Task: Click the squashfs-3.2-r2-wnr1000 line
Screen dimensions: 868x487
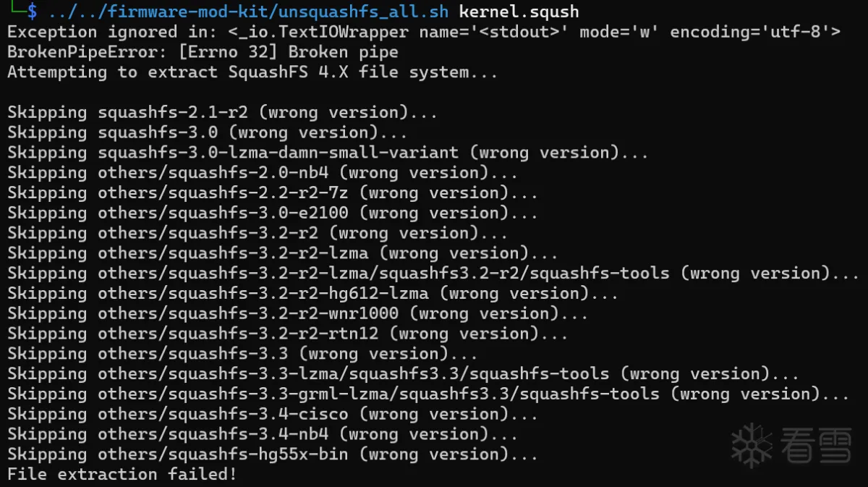Action: (x=297, y=314)
